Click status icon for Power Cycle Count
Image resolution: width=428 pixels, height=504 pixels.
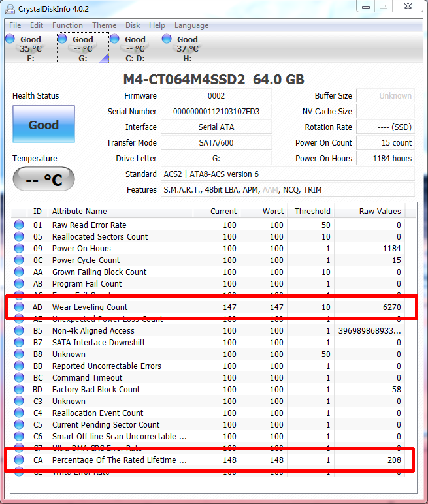coord(19,260)
